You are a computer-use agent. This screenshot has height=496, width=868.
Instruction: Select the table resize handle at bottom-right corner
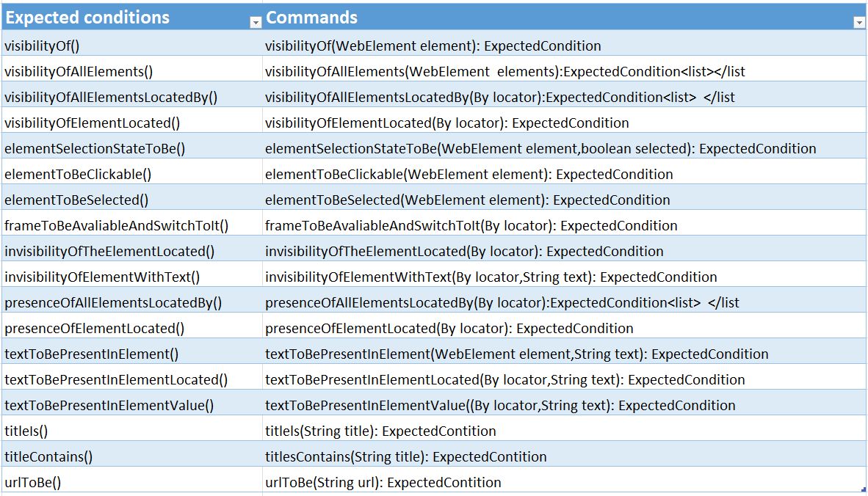point(864,489)
